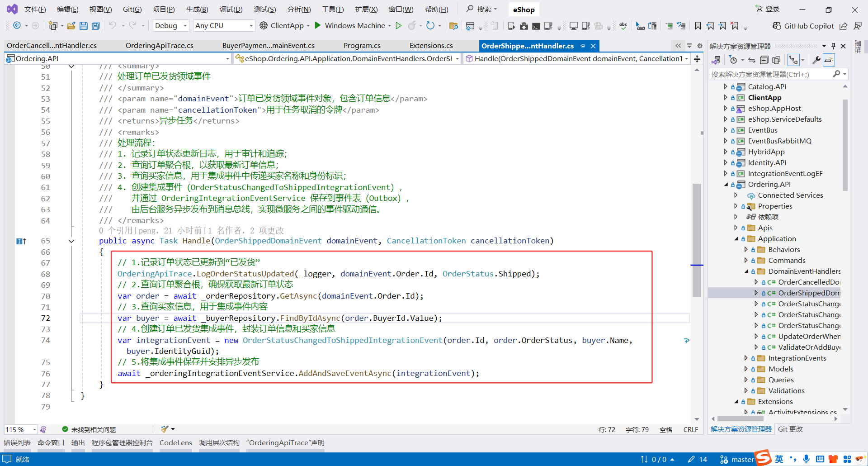The image size is (868, 466).
Task: Click the Undo arrow in the toolbar
Action: 113,26
